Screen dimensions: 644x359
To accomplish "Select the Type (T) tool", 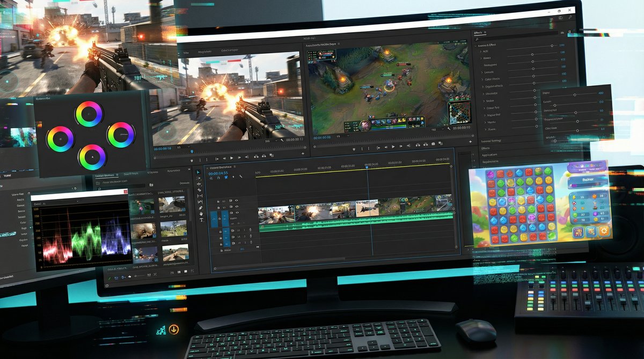I will click(x=201, y=219).
